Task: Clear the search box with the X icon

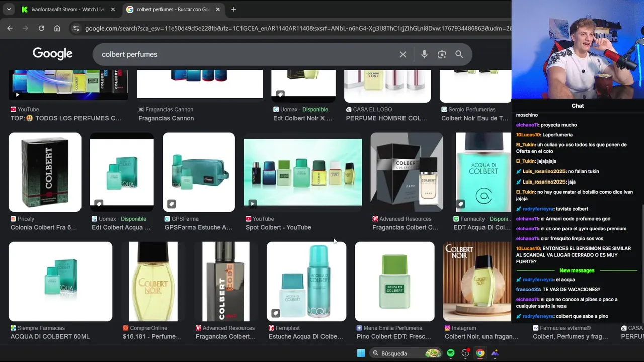Action: pos(403,54)
